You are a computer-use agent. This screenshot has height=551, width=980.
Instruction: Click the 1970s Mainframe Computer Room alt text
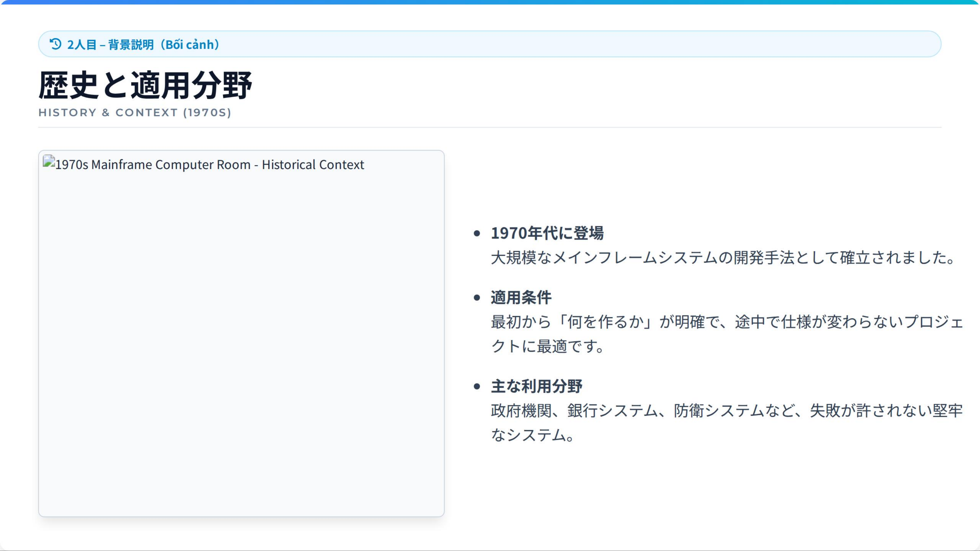click(209, 165)
